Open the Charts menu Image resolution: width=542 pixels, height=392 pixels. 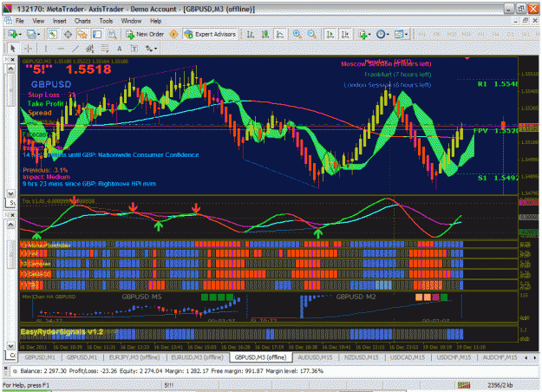[x=82, y=21]
